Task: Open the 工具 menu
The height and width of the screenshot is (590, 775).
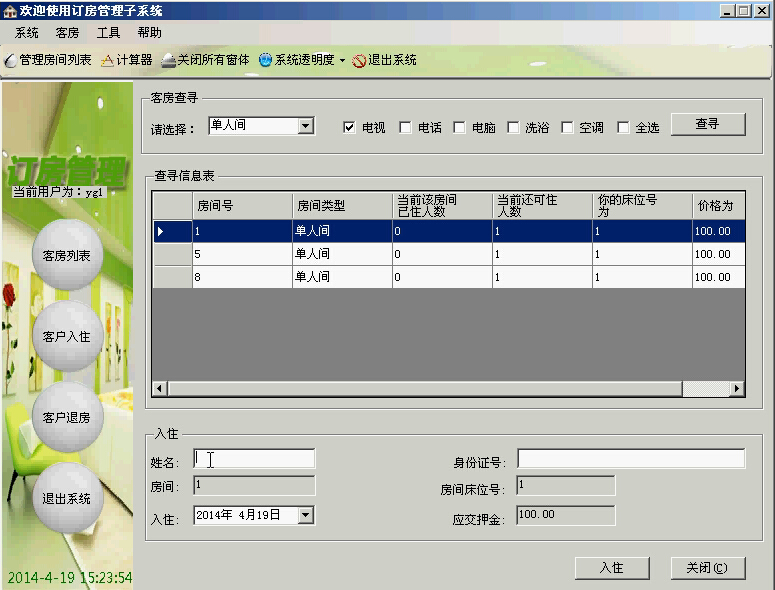Action: [108, 33]
